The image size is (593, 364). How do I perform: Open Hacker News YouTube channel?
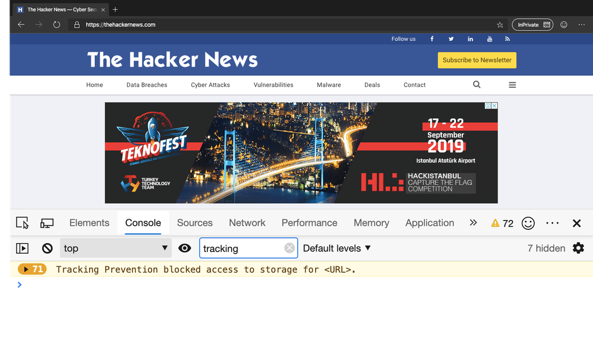(x=489, y=39)
